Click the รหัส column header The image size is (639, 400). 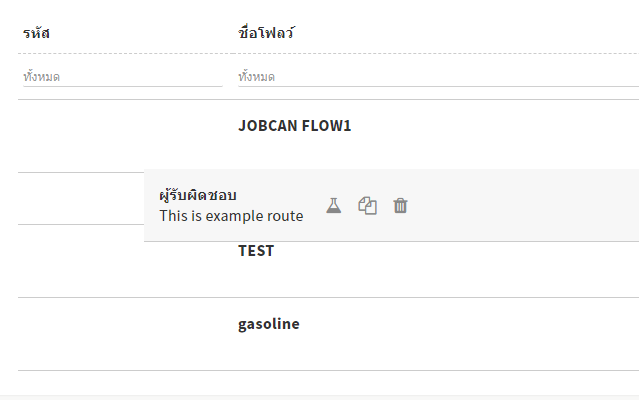coord(36,33)
